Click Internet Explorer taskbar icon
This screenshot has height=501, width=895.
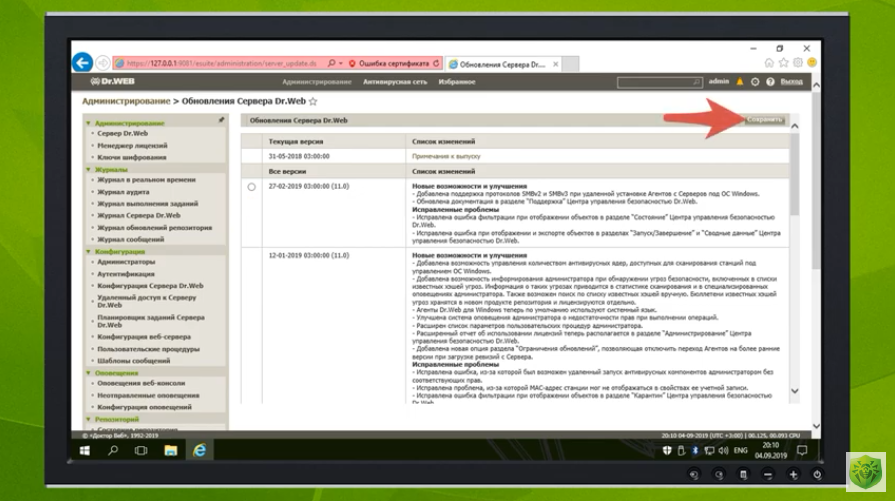[x=199, y=450]
